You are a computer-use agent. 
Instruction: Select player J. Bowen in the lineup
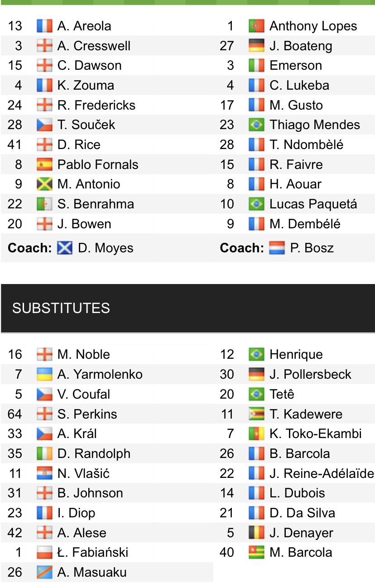pyautogui.click(x=84, y=224)
